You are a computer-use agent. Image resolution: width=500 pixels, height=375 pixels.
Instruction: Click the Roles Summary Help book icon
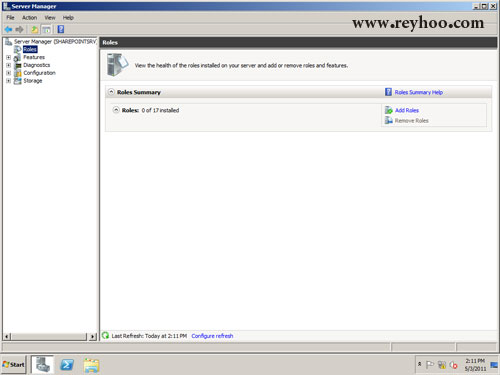(x=388, y=92)
